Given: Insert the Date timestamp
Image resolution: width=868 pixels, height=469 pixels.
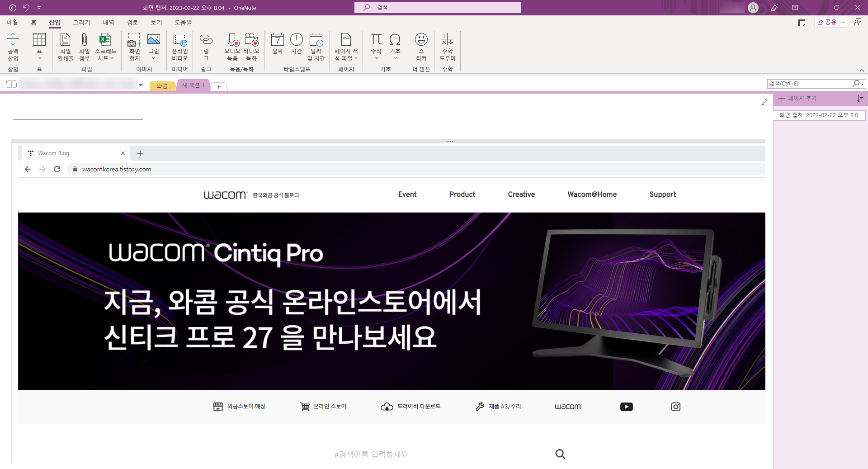Looking at the screenshot, I should 278,44.
